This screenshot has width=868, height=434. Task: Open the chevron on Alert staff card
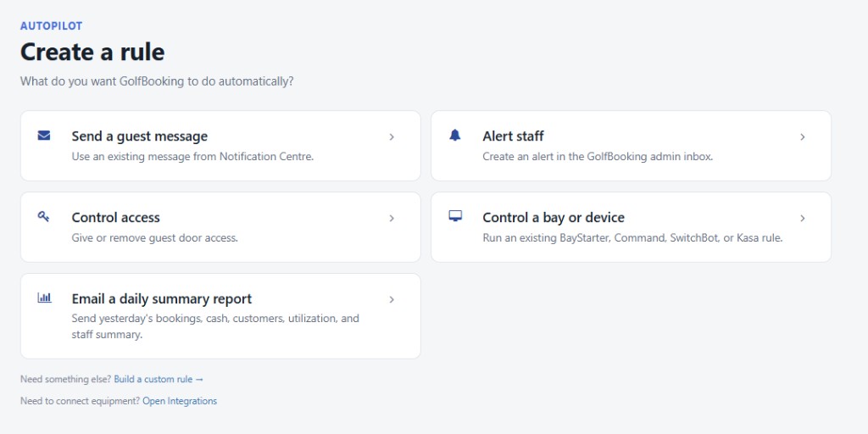pyautogui.click(x=802, y=136)
